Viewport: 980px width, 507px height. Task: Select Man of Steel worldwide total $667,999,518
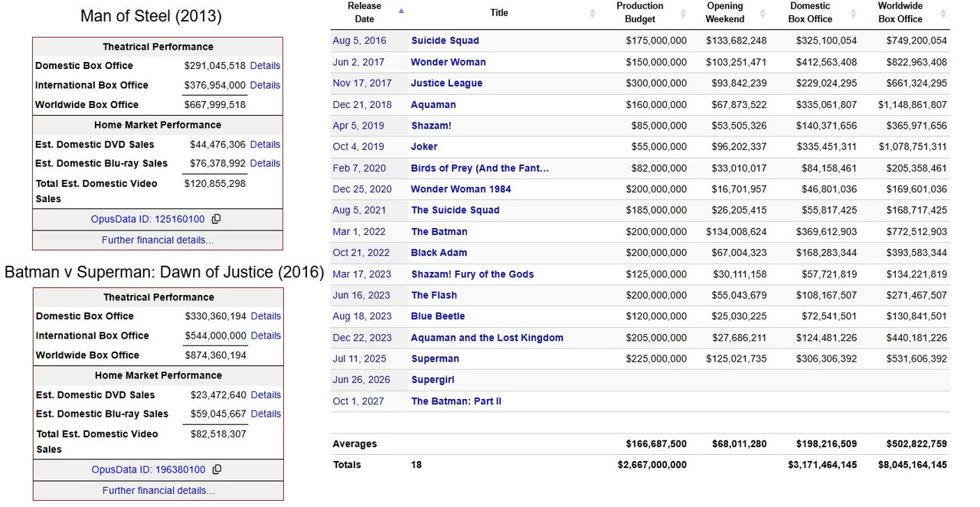coord(215,105)
